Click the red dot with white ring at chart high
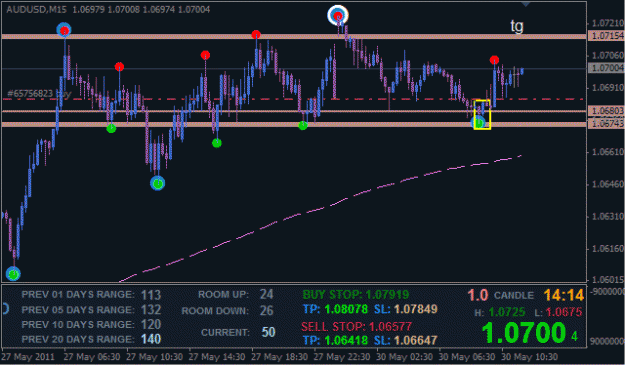This screenshot has width=625, height=365. click(338, 16)
